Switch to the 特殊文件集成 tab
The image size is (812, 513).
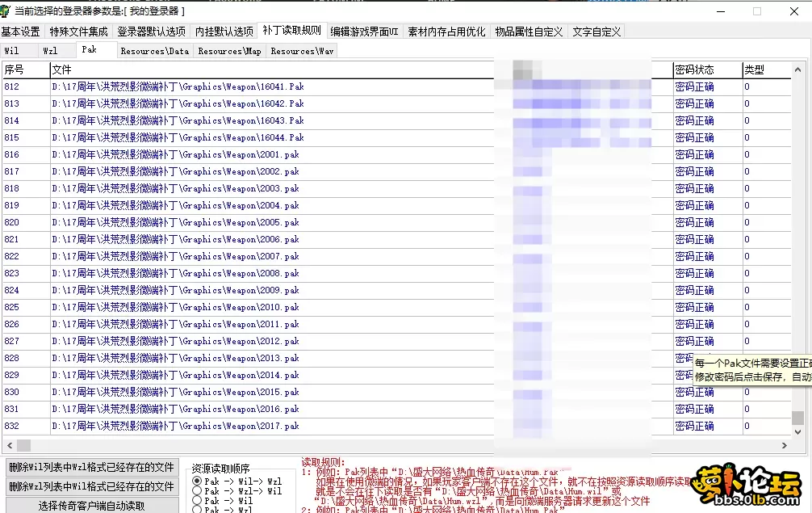79,32
